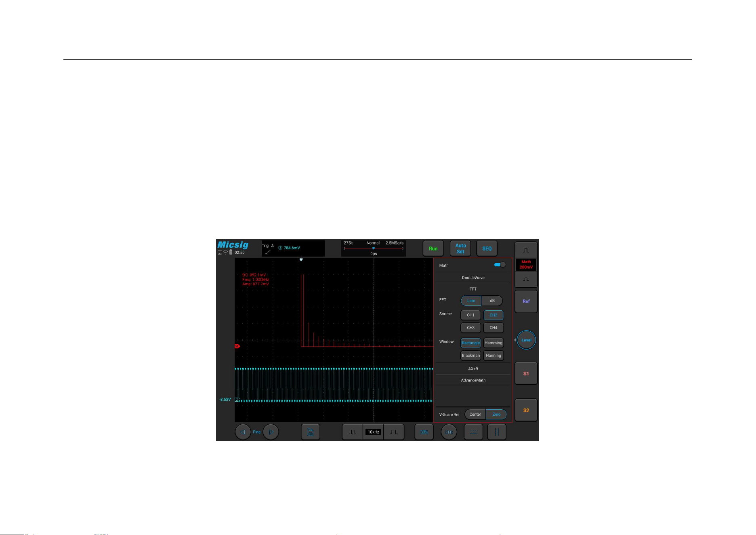Enable the vertical cursor icon
This screenshot has height=535, width=756.
[x=497, y=432]
